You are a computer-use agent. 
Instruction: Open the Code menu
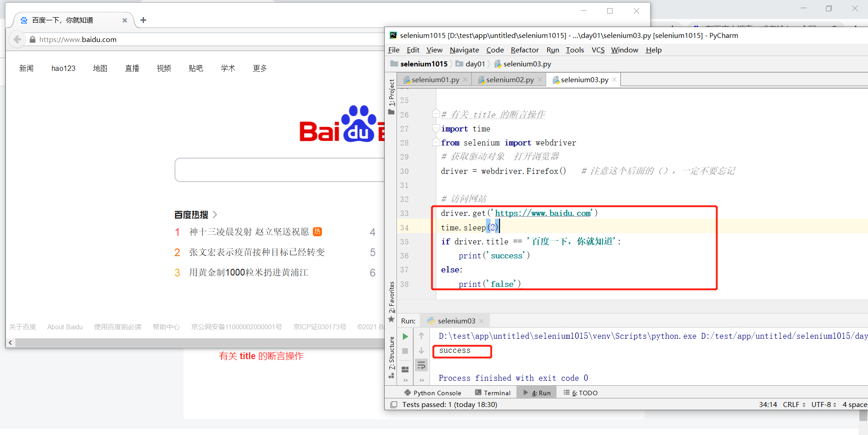coord(495,50)
